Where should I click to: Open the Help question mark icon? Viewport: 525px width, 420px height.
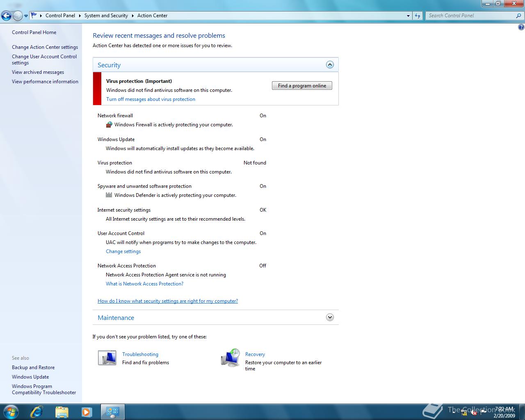pos(521,27)
